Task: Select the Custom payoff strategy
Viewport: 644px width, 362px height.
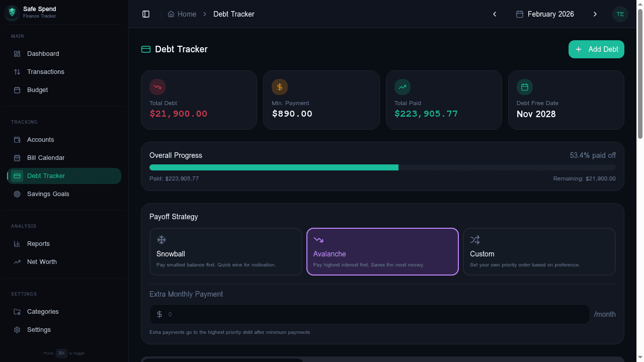Action: (539, 251)
